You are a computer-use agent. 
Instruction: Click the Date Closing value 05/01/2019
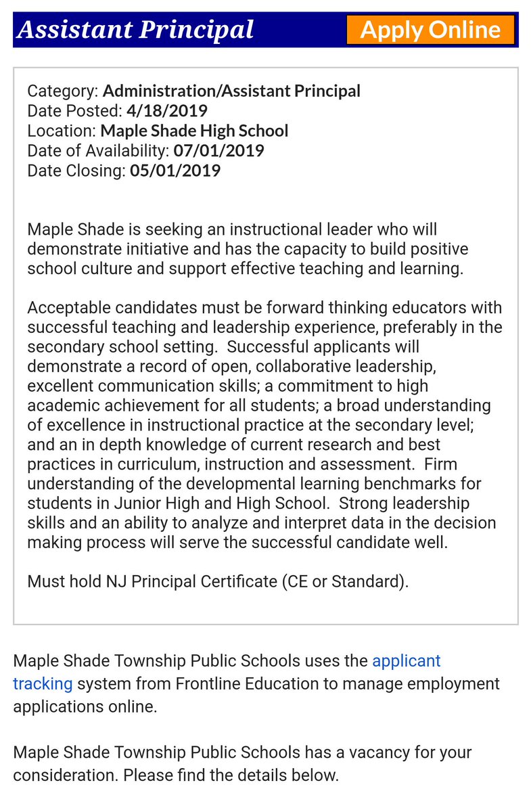click(x=175, y=170)
